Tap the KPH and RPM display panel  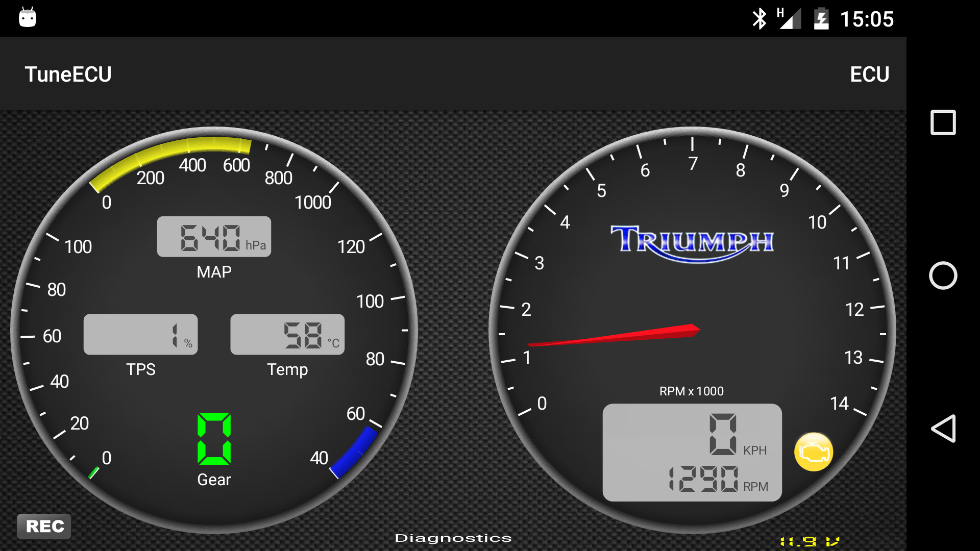[x=692, y=453]
